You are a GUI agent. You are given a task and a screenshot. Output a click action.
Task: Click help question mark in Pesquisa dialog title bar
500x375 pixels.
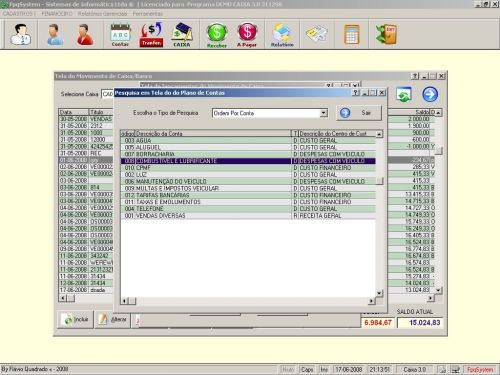point(356,93)
